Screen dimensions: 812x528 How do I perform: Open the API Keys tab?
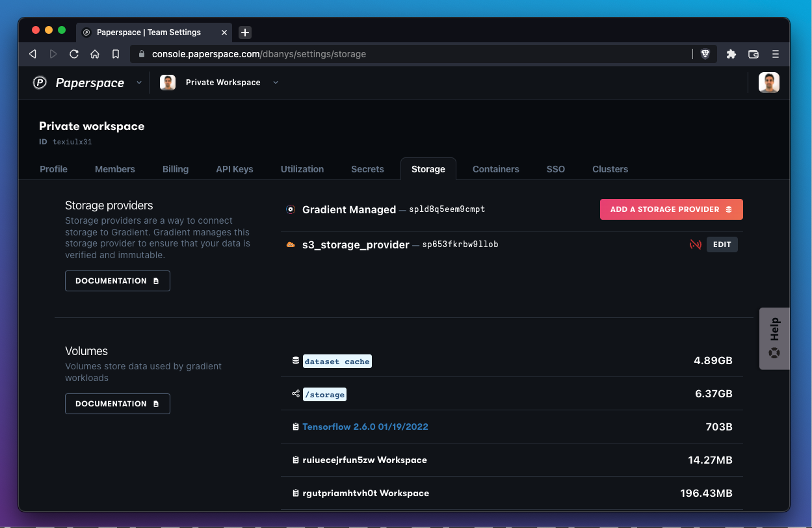[x=235, y=169]
